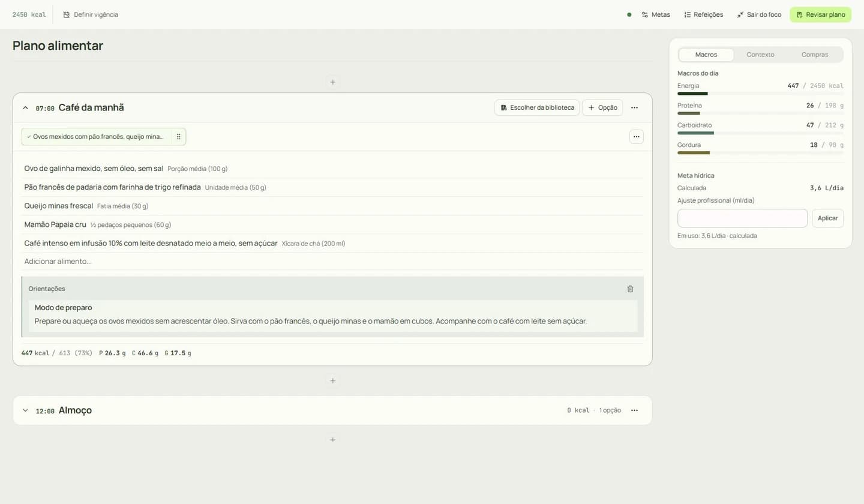Click the plus icon below Almoço
864x504 pixels.
[333, 440]
